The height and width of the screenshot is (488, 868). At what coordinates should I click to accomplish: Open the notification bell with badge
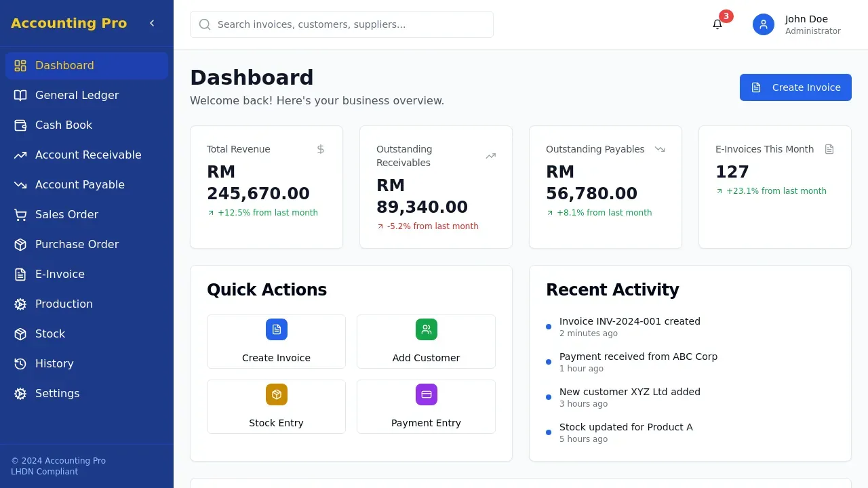click(x=717, y=24)
